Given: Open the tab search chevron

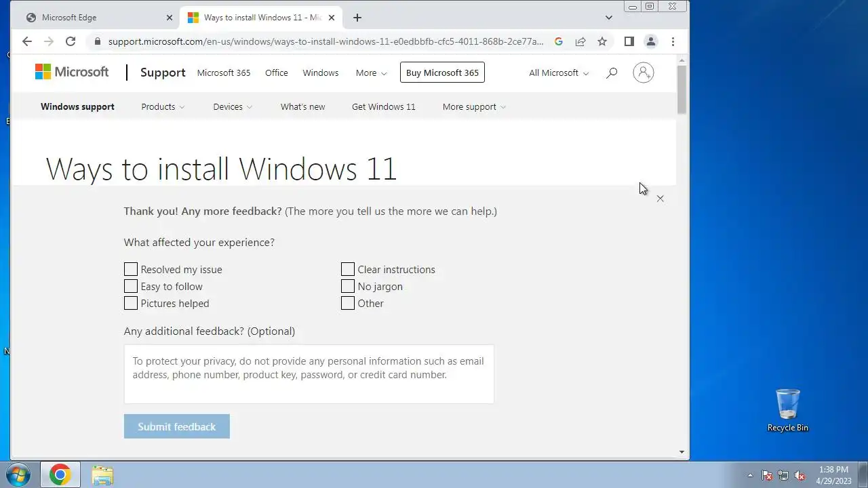Looking at the screenshot, I should pyautogui.click(x=609, y=18).
